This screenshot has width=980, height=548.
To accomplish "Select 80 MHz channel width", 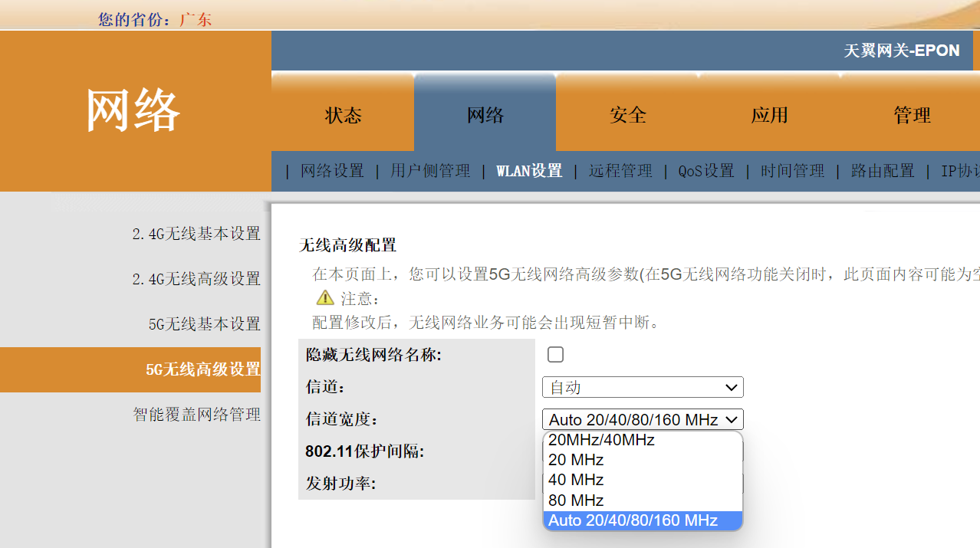I will 576,500.
